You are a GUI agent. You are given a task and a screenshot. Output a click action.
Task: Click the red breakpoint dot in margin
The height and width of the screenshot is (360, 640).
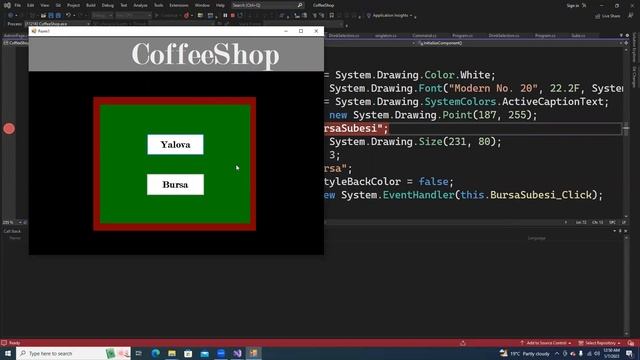(x=9, y=129)
